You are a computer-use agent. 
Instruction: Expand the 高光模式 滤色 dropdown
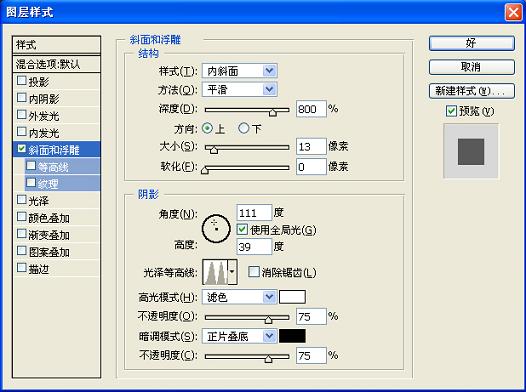(240, 297)
